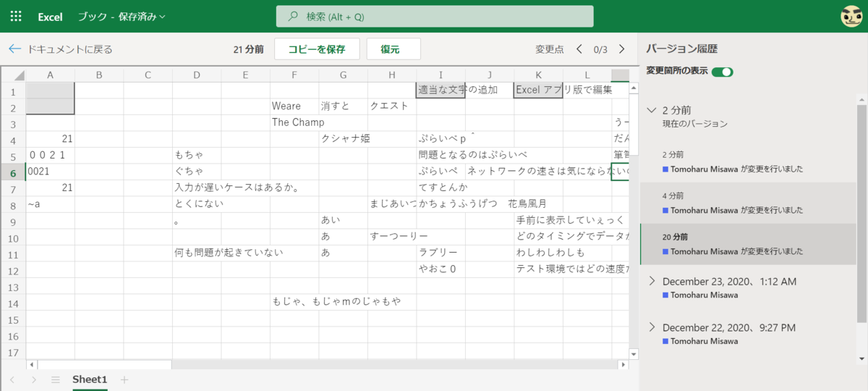Click cell containing やおこ0
Viewport: 868px width, 391px height.
click(x=441, y=269)
